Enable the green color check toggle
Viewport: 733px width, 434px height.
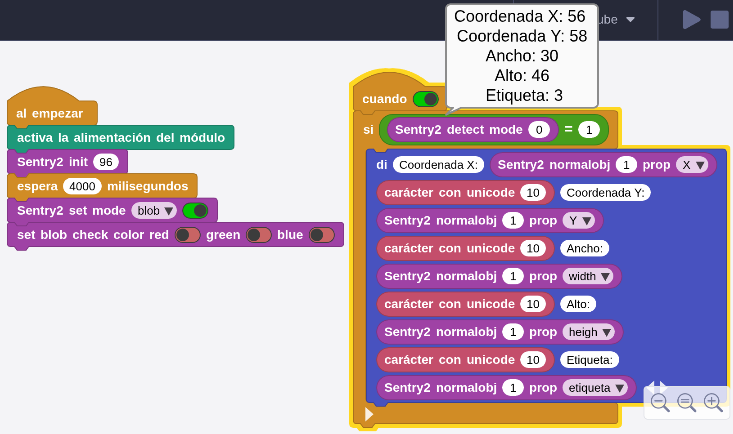pyautogui.click(x=259, y=235)
